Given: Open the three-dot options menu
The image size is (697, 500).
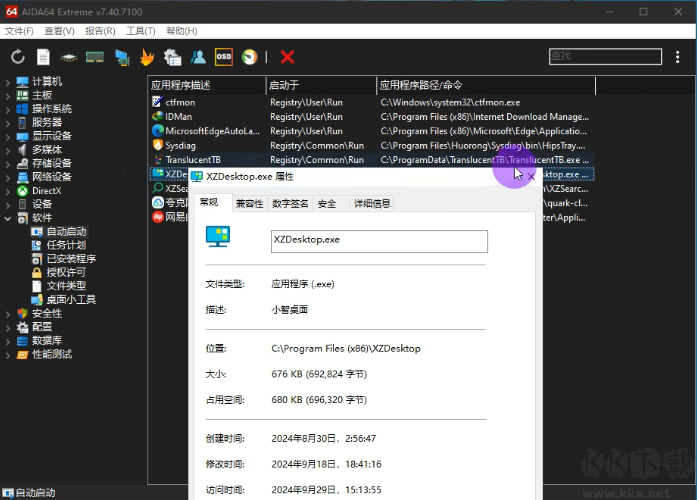Looking at the screenshot, I should 677,57.
